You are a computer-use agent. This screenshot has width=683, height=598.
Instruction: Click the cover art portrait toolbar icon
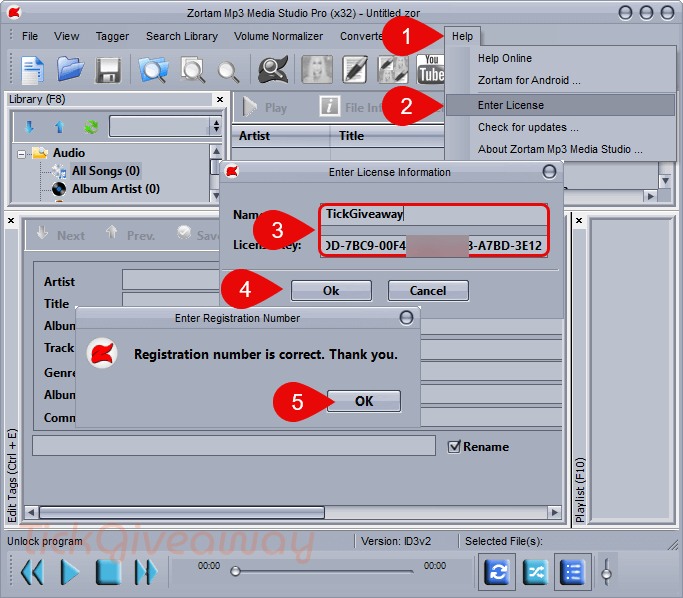(317, 69)
